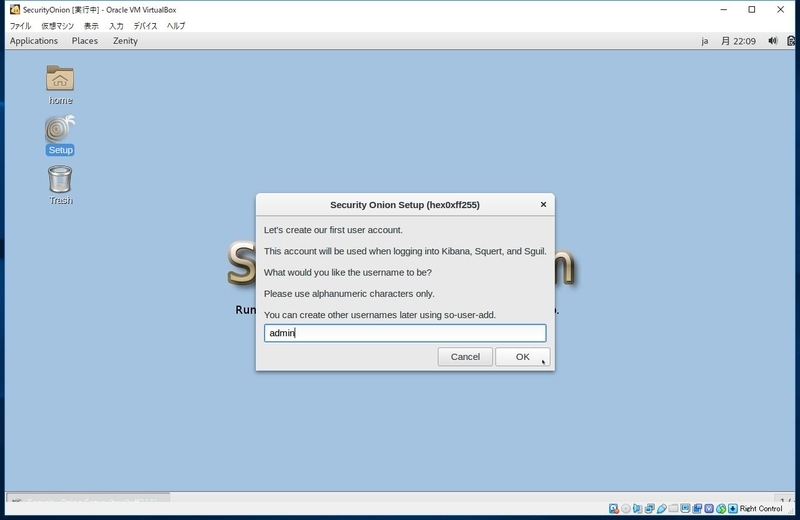Maximize the VirtualBox window
The height and width of the screenshot is (520, 800).
pyautogui.click(x=752, y=9)
